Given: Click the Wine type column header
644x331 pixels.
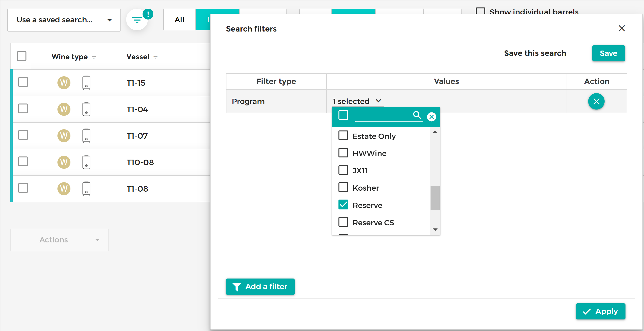Looking at the screenshot, I should click(69, 57).
